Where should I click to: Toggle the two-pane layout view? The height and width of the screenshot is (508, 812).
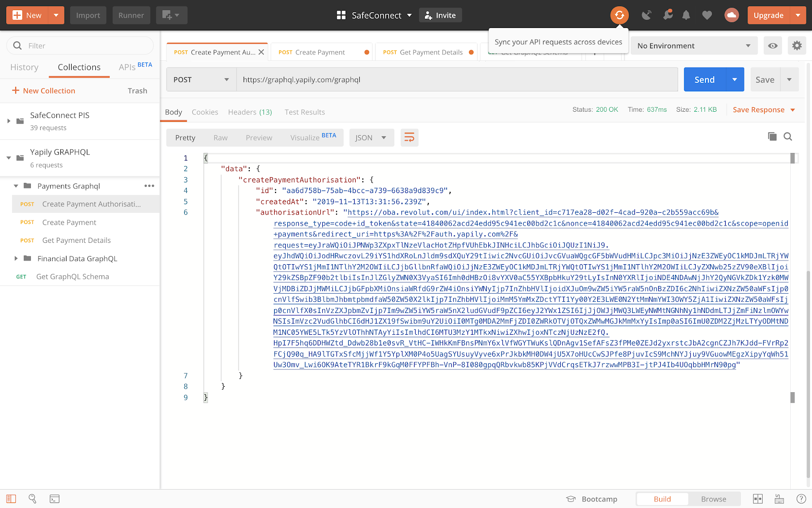758,499
